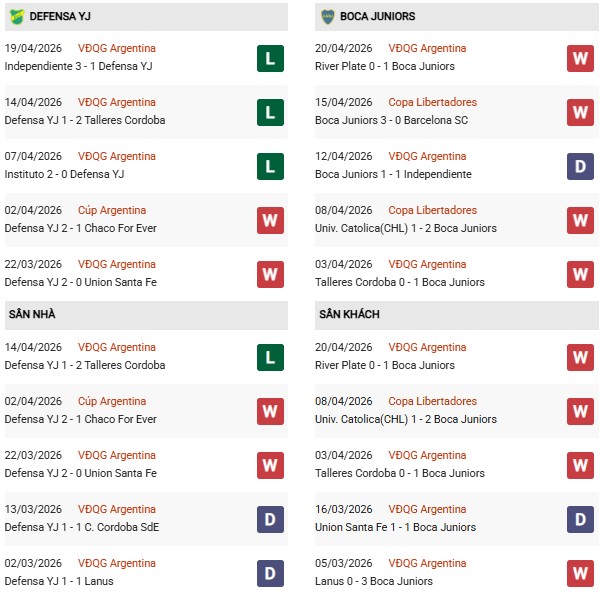Image resolution: width=600 pixels, height=593 pixels.
Task: Open the Defensa YJ 1 - 1 C. Cordoba SdE match
Action: 82,527
